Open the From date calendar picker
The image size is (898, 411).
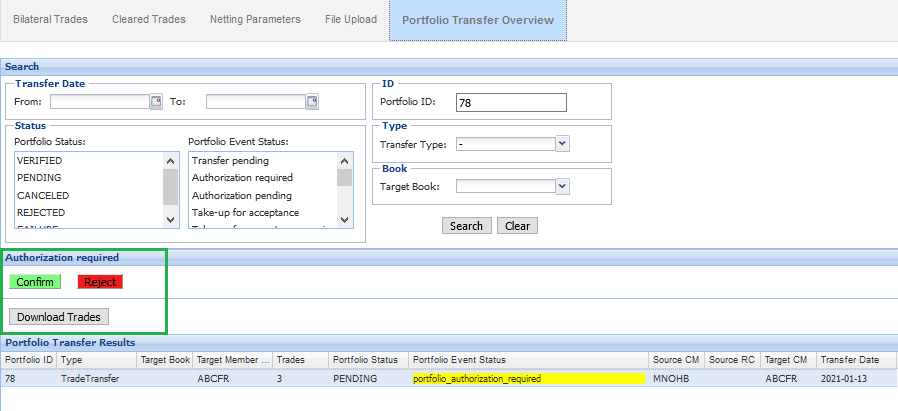[156, 101]
